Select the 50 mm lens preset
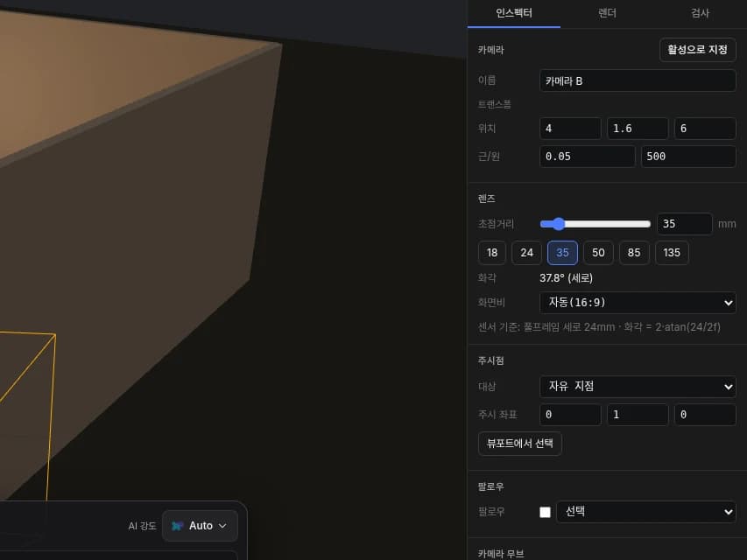 pos(598,253)
